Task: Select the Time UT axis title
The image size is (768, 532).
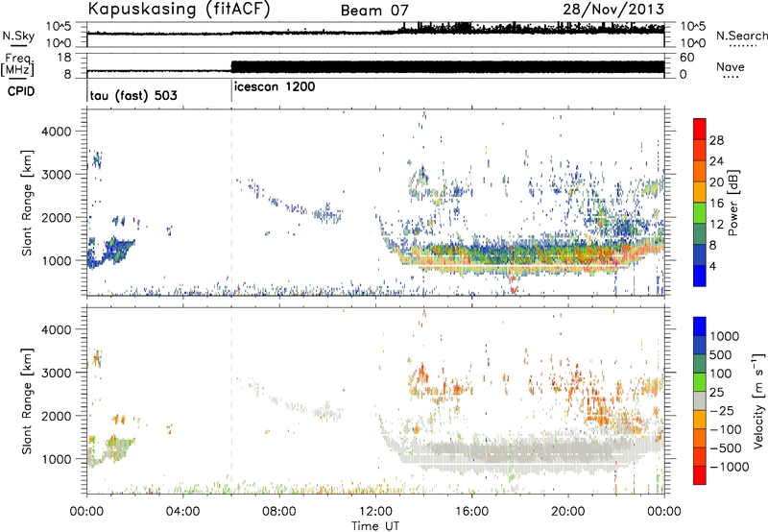Action: (x=375, y=526)
